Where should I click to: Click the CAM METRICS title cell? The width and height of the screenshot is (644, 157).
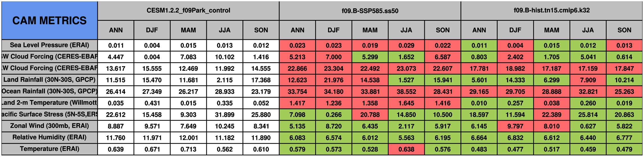tap(49, 21)
